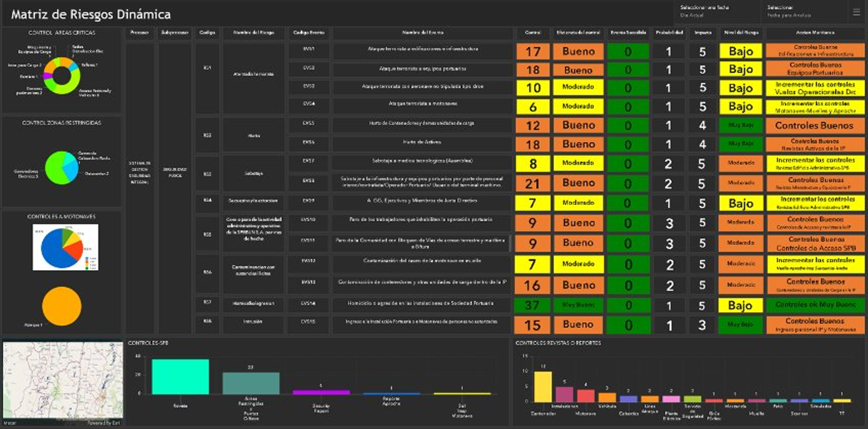The height and width of the screenshot is (429, 868).
Task: Select the Inmobilizacion bar in Revistas chart
Action: (x=564, y=394)
